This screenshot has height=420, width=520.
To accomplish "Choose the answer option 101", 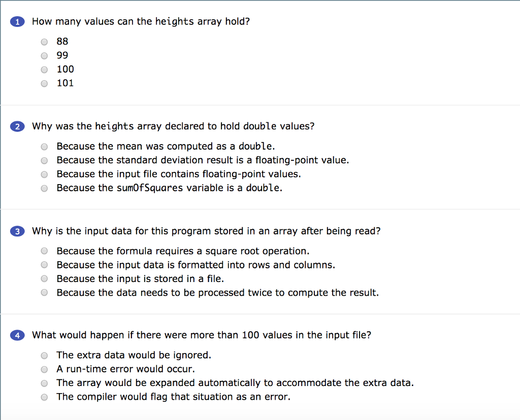I will (44, 83).
